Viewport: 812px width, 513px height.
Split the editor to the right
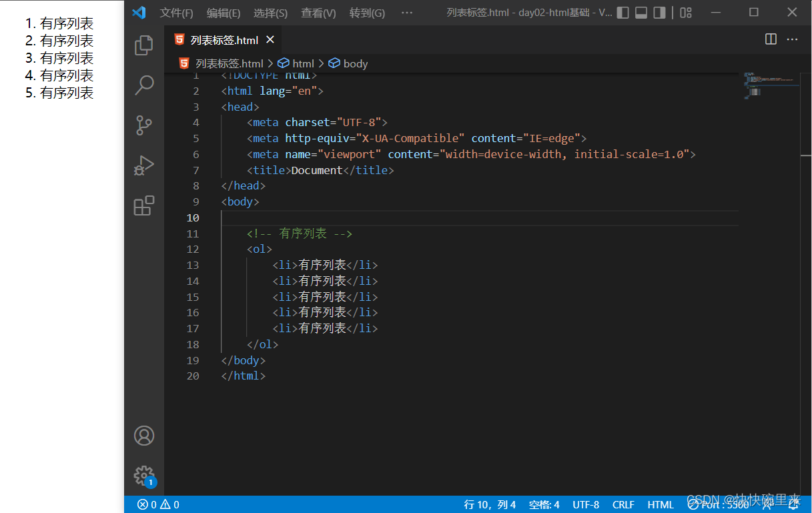(771, 39)
